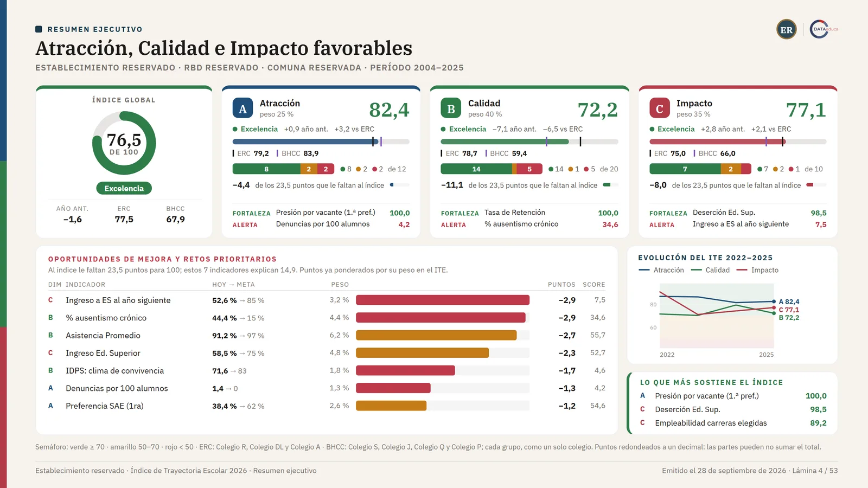The height and width of the screenshot is (488, 868).
Task: Click green segment 7 in Impacto indicator bar
Action: [x=685, y=169]
